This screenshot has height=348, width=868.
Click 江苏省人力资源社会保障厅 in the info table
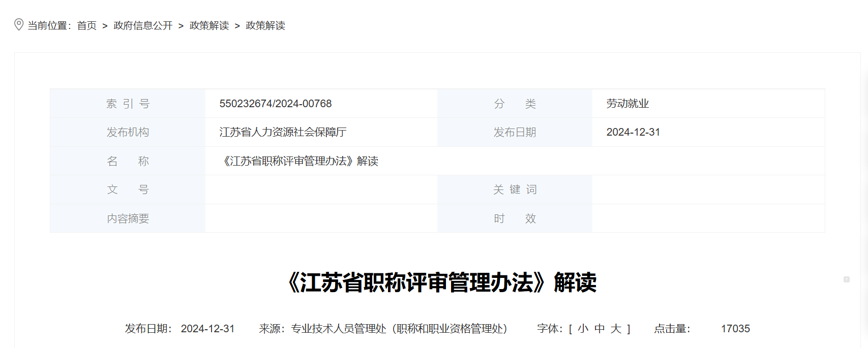[x=283, y=132]
